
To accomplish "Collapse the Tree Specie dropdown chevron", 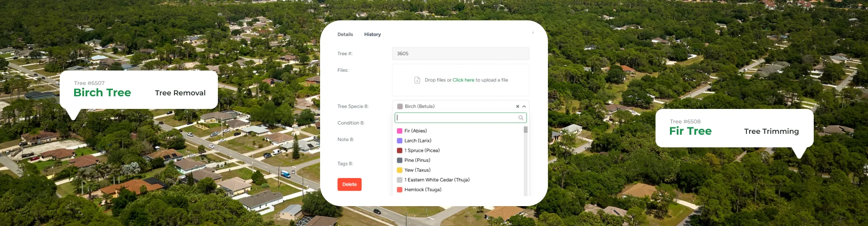I will pyautogui.click(x=524, y=107).
